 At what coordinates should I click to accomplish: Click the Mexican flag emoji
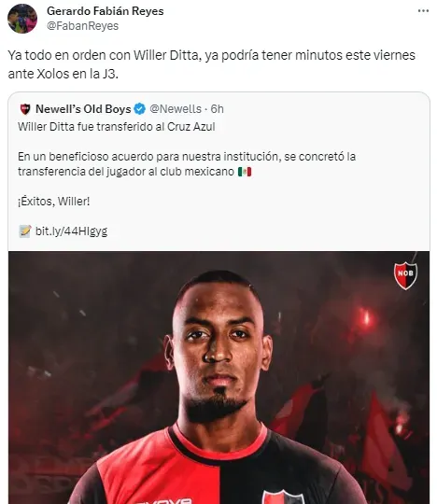245,172
